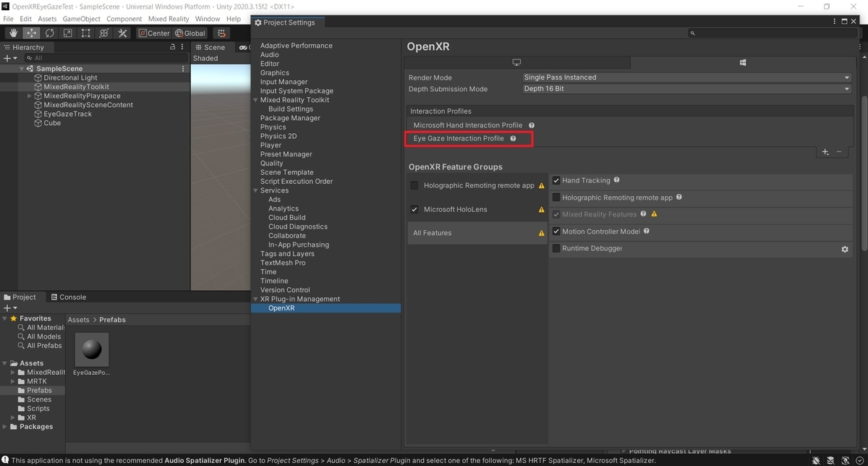Select the Move tool
868x466 pixels.
coord(31,33)
